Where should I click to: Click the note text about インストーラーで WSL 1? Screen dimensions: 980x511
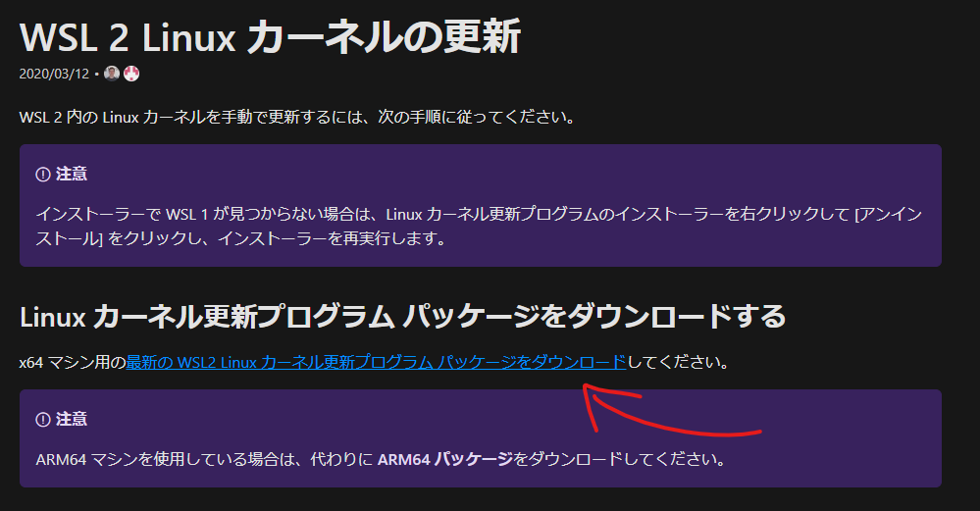point(479,227)
